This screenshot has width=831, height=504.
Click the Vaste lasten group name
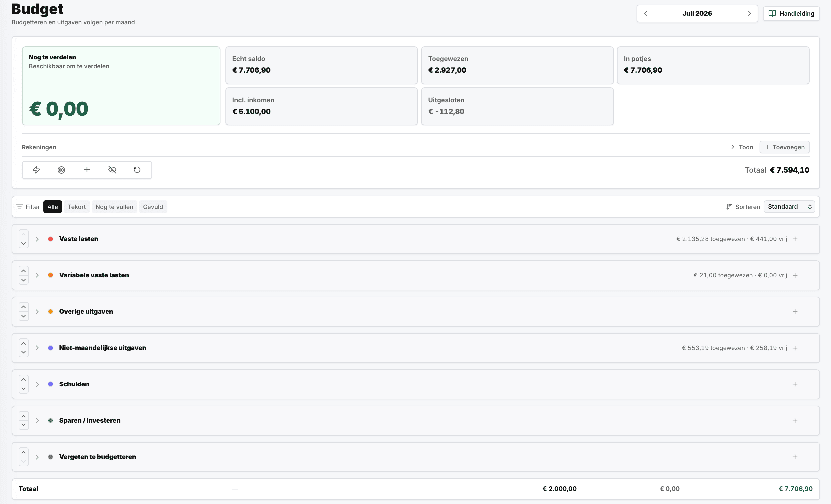click(79, 239)
